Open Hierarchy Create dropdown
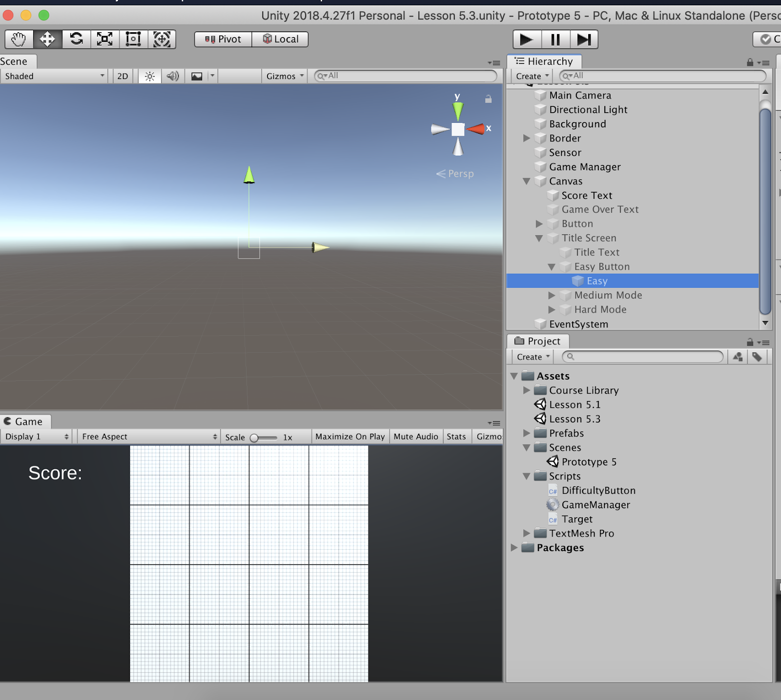 (x=532, y=76)
